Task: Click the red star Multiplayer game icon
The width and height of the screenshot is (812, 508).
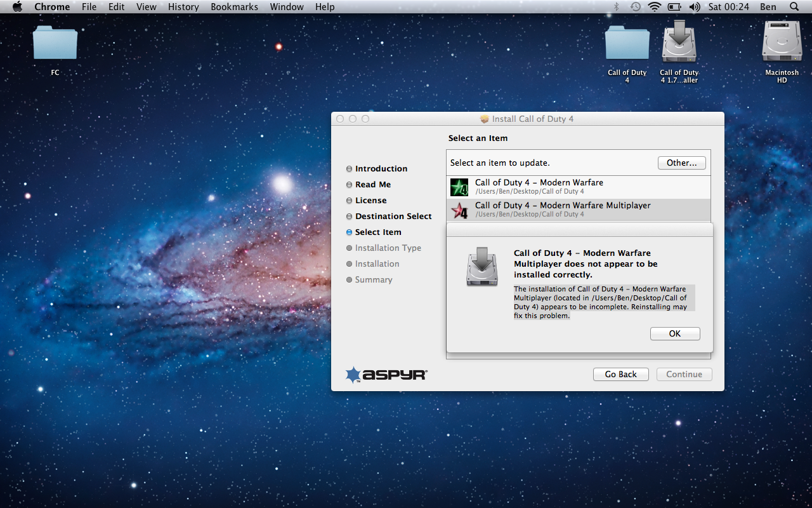Action: pos(459,210)
